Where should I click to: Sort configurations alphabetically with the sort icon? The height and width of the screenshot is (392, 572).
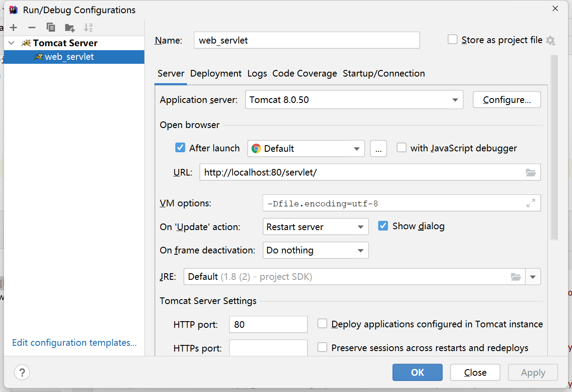88,28
